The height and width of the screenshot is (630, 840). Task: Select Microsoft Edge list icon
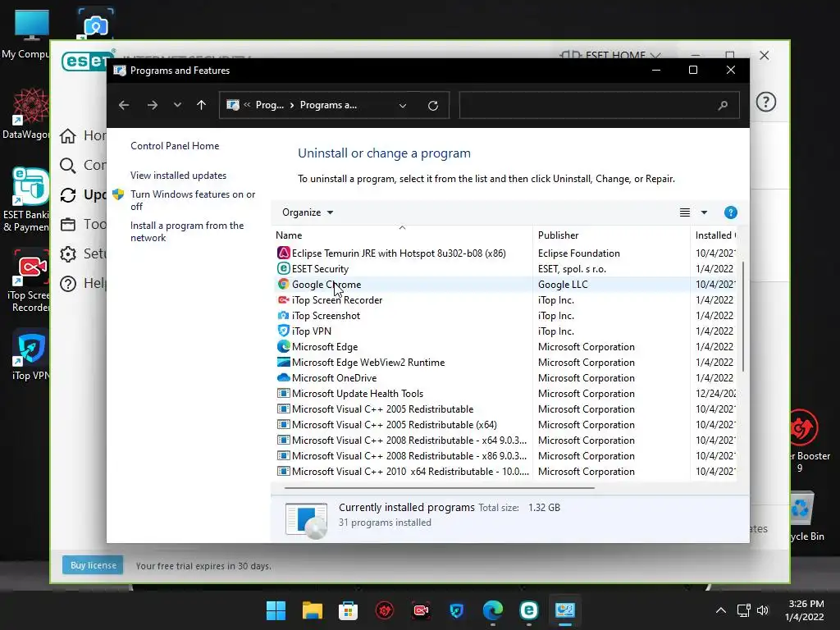[x=283, y=347]
